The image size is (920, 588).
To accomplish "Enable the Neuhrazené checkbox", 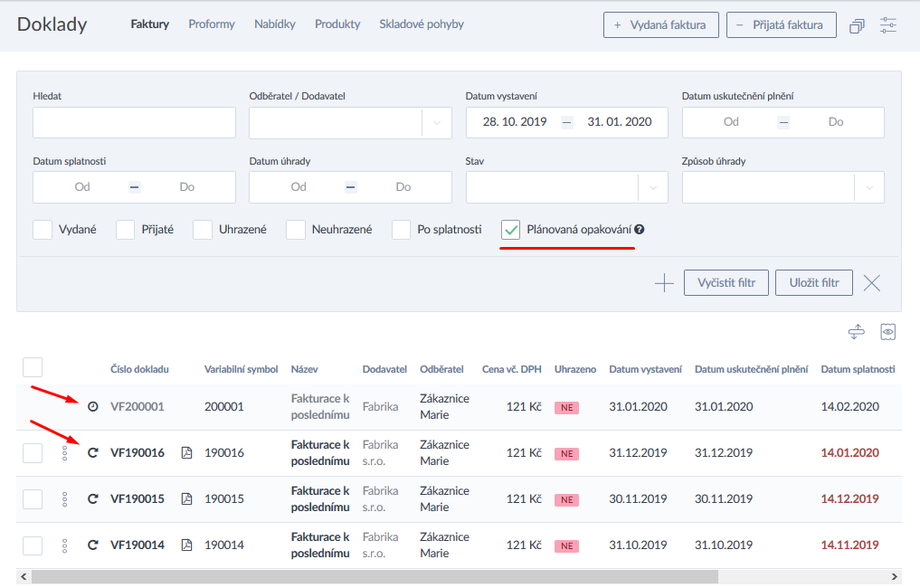I will [x=296, y=230].
